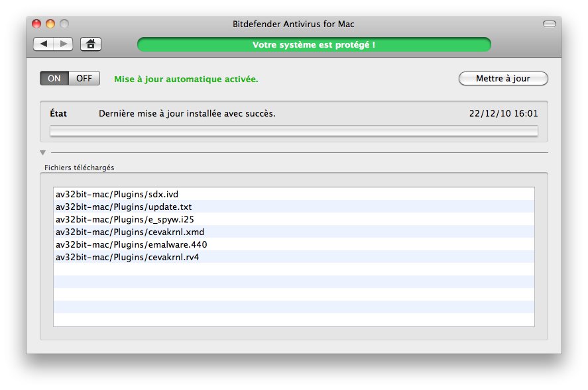Turn automatic update ON
The height and width of the screenshot is (390, 588).
54,78
